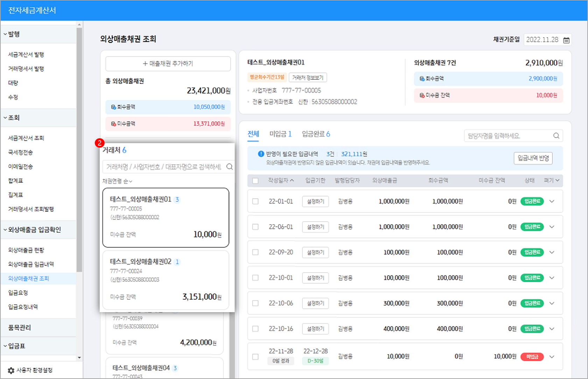
Task: Check the row dated 22-06-01
Action: (x=255, y=227)
